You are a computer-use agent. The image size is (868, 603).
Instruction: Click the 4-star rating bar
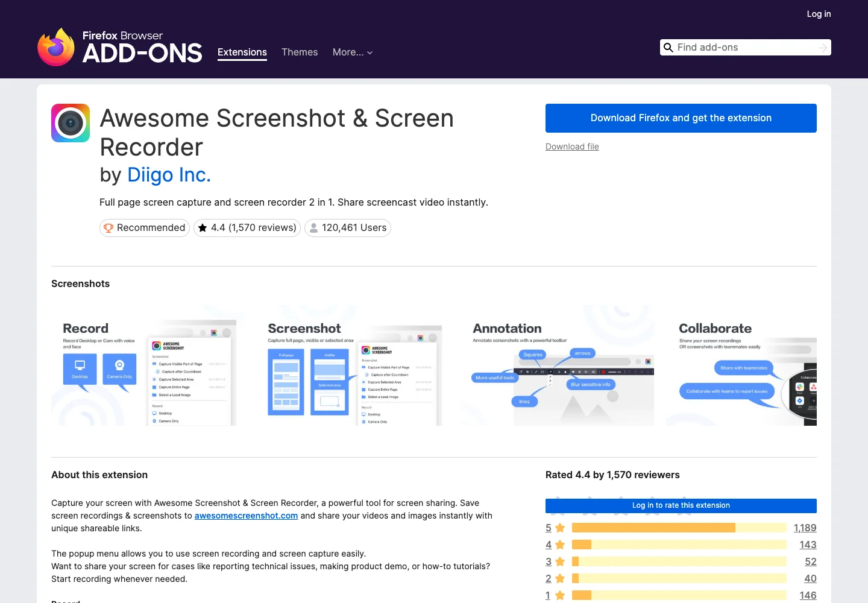(679, 545)
